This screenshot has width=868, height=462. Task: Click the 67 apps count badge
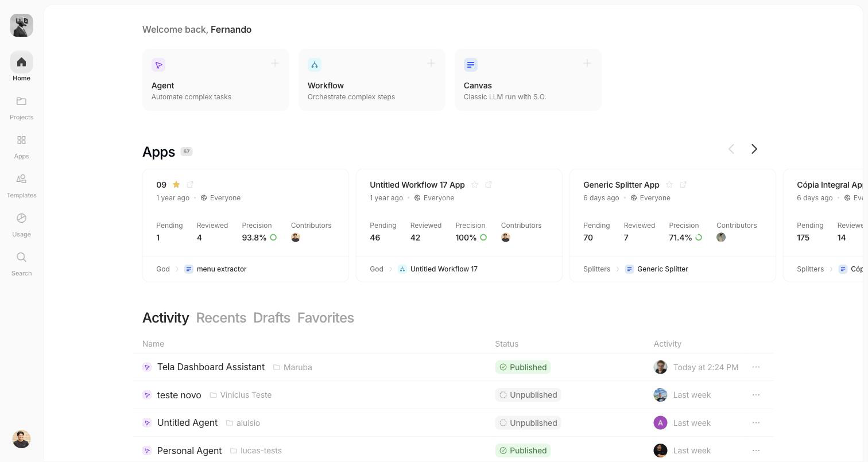click(187, 152)
